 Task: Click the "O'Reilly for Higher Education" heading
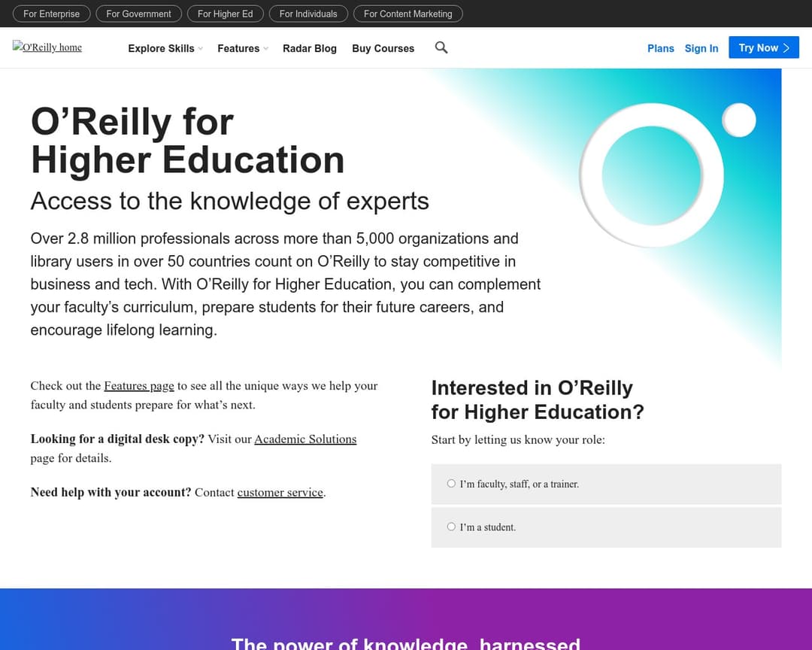pos(187,141)
